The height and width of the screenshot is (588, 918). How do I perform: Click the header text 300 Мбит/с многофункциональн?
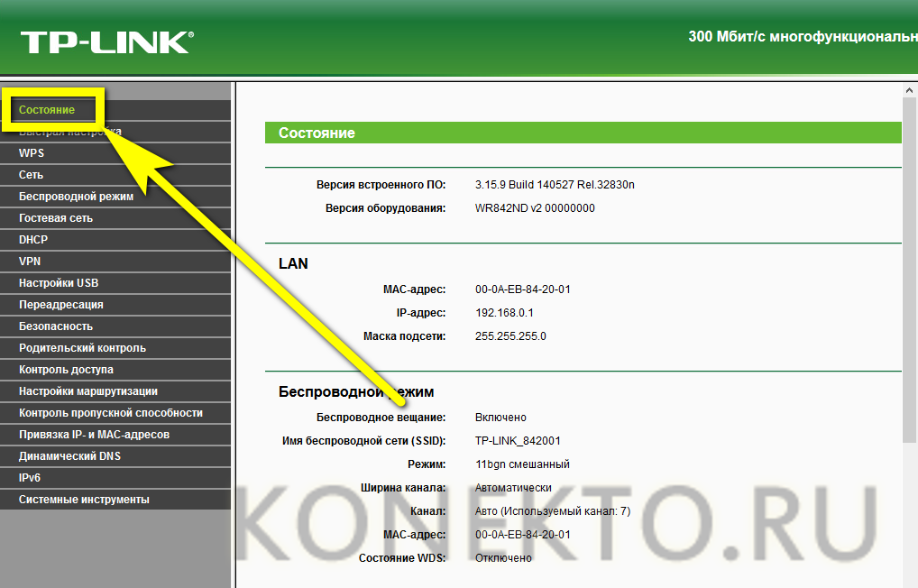click(x=803, y=36)
